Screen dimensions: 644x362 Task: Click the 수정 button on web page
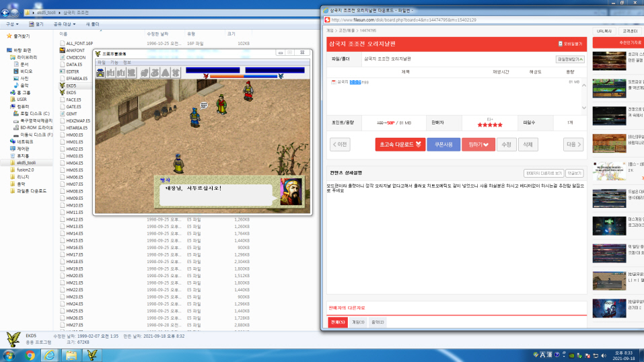(507, 145)
